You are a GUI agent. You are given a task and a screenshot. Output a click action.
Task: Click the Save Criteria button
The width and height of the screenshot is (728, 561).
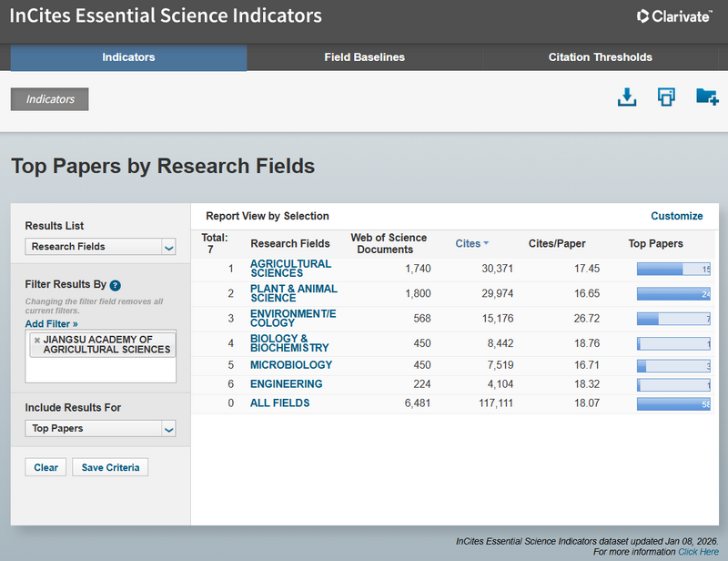coord(110,467)
